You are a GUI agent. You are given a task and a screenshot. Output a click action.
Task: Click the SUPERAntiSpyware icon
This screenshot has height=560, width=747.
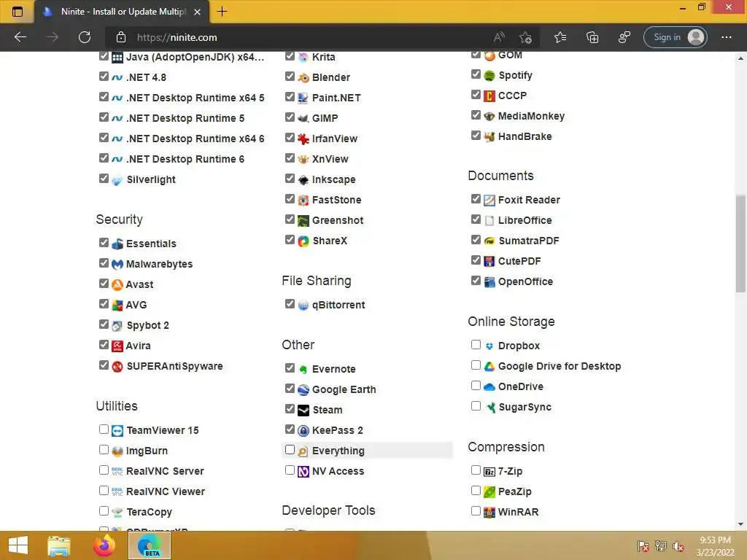(x=117, y=367)
